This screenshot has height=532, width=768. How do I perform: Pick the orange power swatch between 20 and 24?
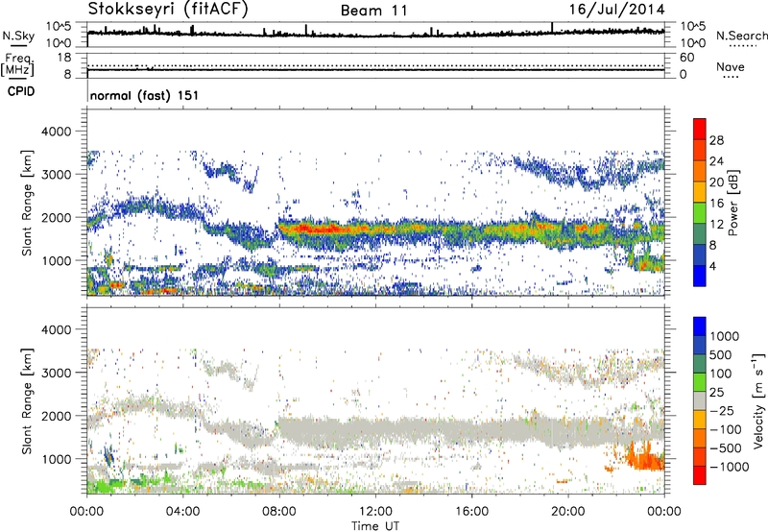tap(700, 171)
